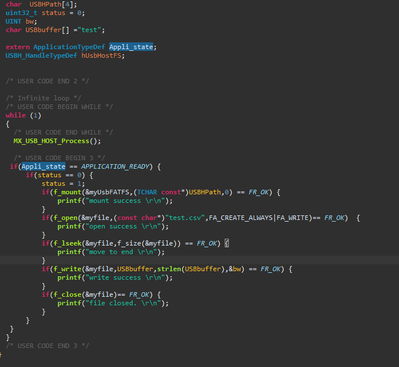Click the hUsbHostFS variable declaration
The image size is (399, 367).
pyautogui.click(x=101, y=56)
